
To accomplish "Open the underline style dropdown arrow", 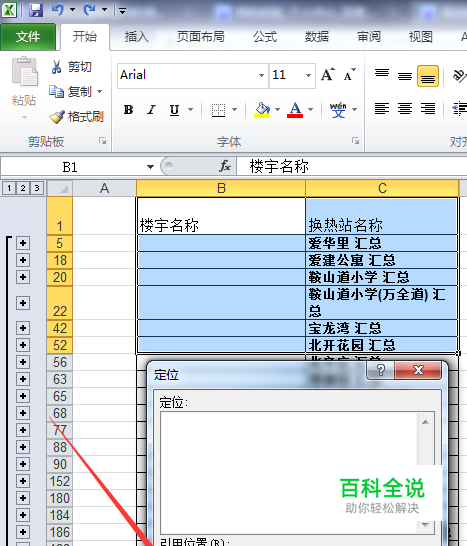I will (190, 110).
